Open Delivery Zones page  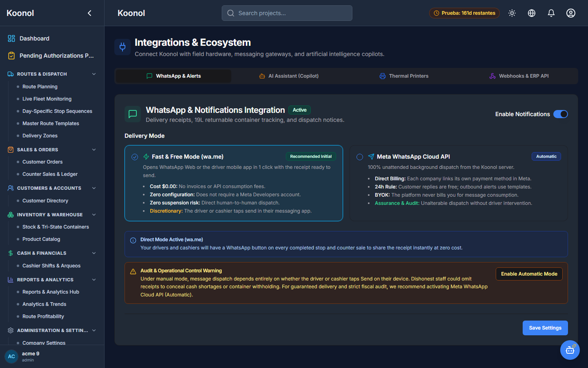pyautogui.click(x=40, y=136)
